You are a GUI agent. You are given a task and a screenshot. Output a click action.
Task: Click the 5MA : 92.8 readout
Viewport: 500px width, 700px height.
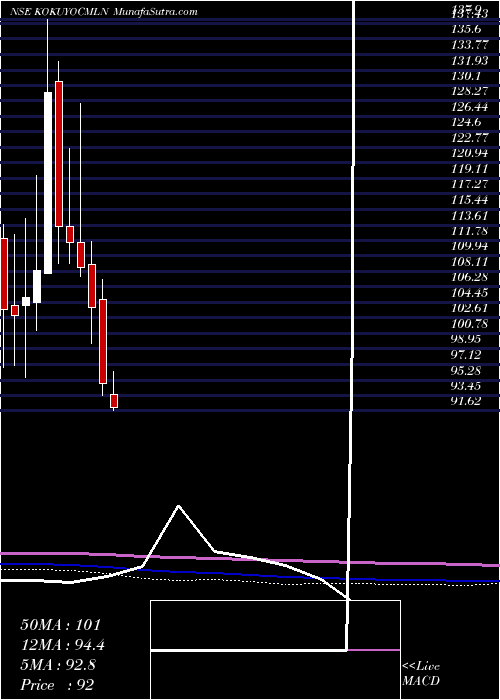tap(59, 665)
